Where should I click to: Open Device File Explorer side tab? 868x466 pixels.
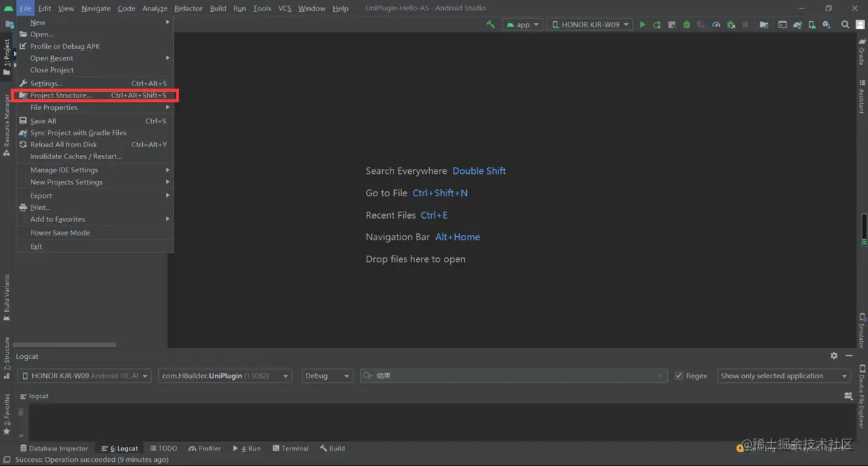pos(862,397)
